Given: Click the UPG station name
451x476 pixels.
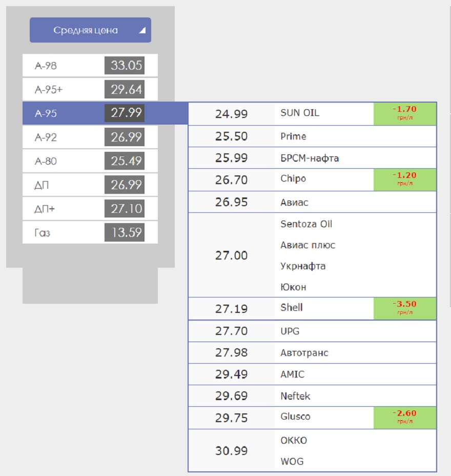Looking at the screenshot, I should coord(290,331).
